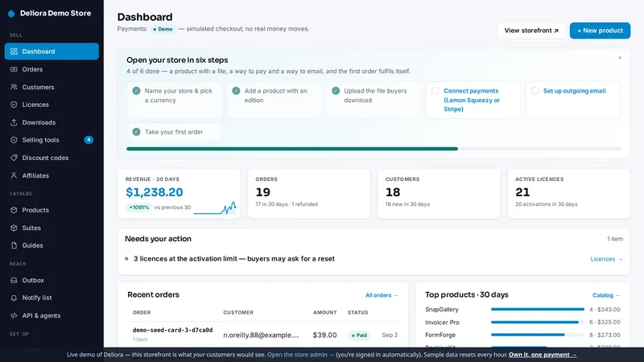
Task: Toggle the 'Name your store' step checkmark
Action: pyautogui.click(x=136, y=91)
